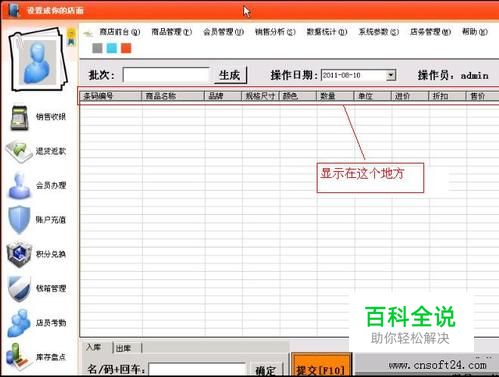Switch to the 出库 tab

click(x=127, y=348)
